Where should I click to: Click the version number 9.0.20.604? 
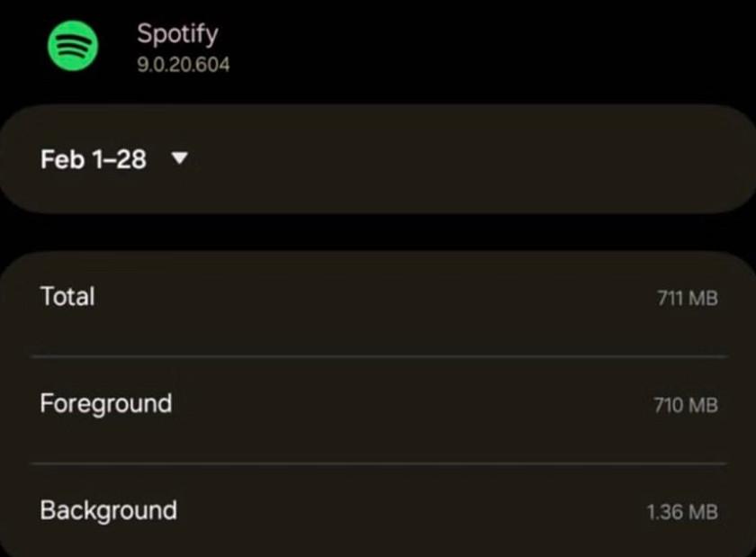click(183, 63)
